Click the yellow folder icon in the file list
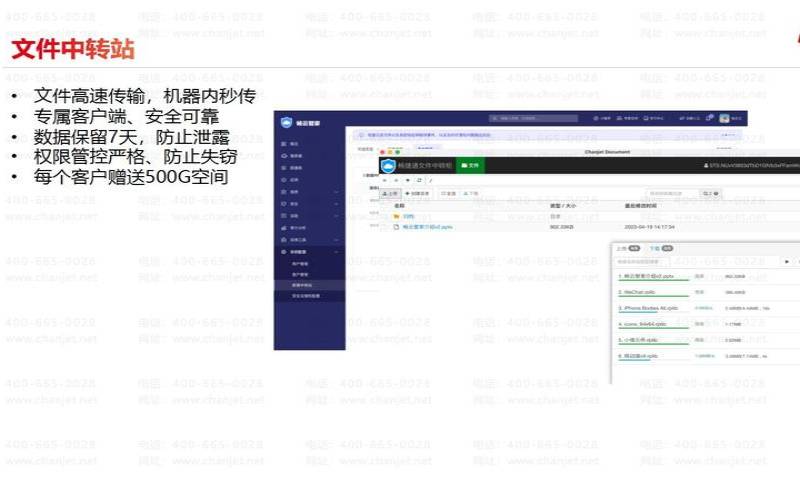 tap(396, 216)
